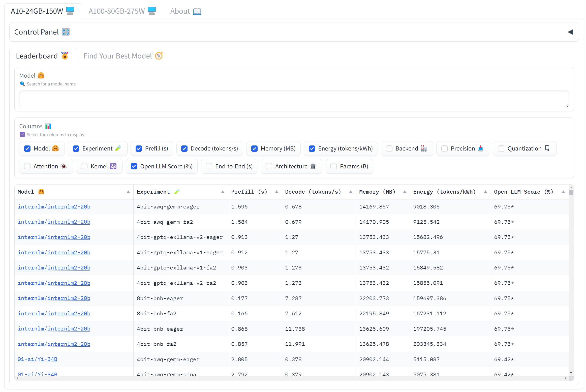Click the sort arrow on Prefill (s) column

(276, 192)
